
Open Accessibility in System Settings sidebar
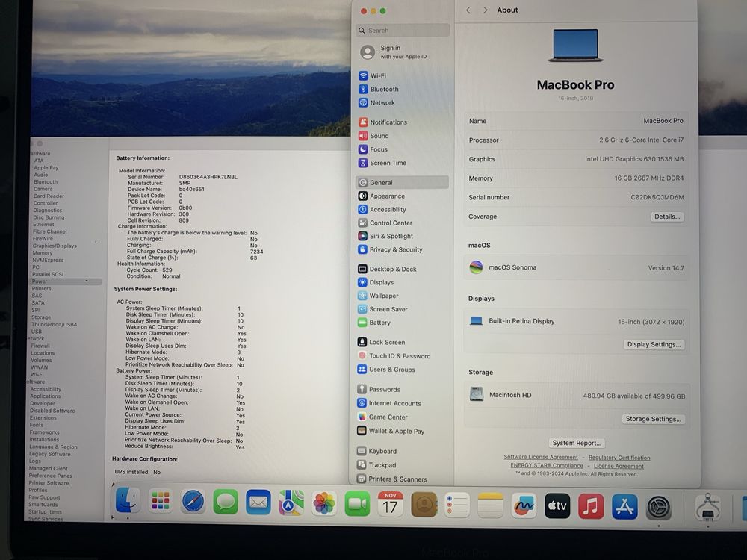(x=382, y=210)
